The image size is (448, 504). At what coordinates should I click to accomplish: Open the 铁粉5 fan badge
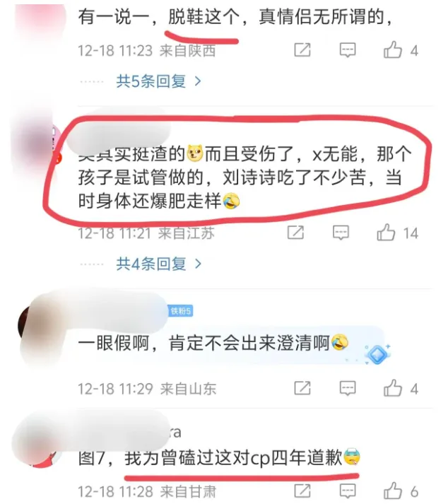pos(181,311)
